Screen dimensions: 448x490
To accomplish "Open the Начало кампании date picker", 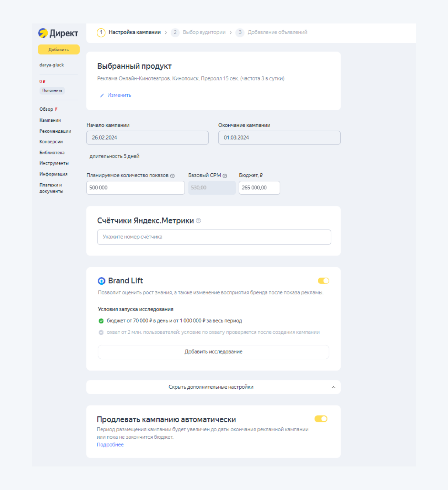I will coord(147,138).
